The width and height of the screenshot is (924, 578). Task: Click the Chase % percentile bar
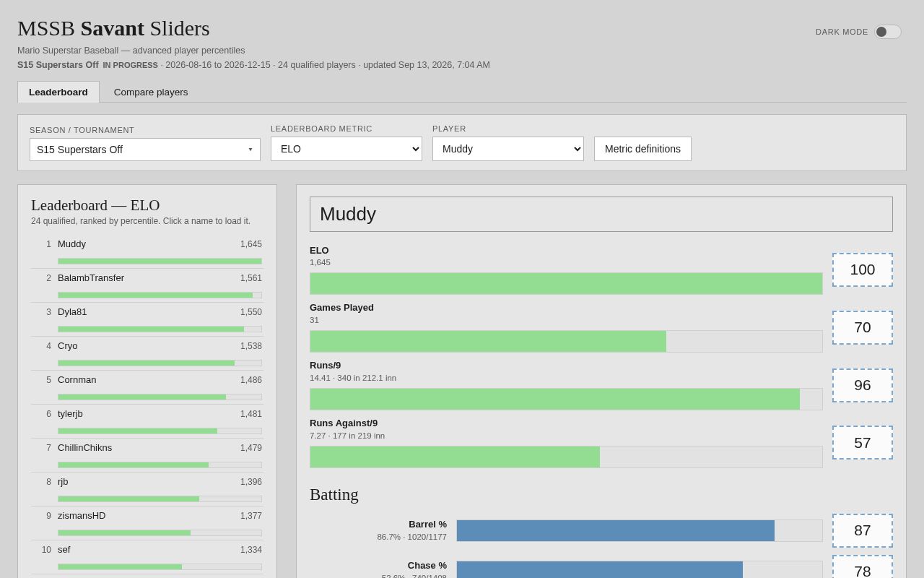click(640, 570)
